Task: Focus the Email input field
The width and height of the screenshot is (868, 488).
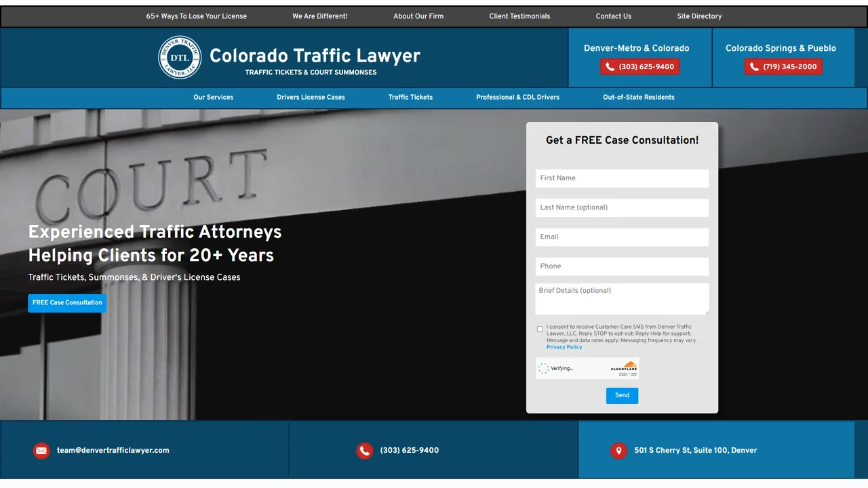Action: point(622,237)
